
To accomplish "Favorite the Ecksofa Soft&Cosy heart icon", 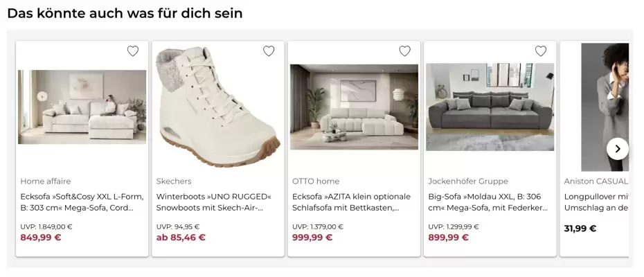I will click(133, 51).
